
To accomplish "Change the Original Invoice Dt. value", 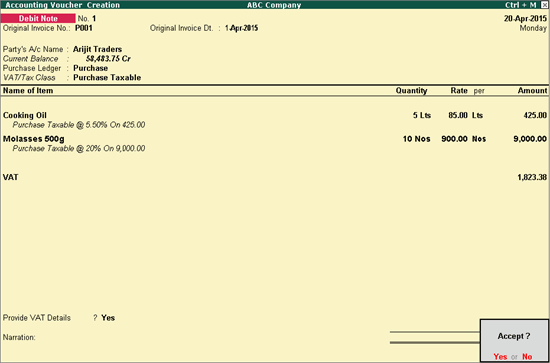I will coord(241,28).
